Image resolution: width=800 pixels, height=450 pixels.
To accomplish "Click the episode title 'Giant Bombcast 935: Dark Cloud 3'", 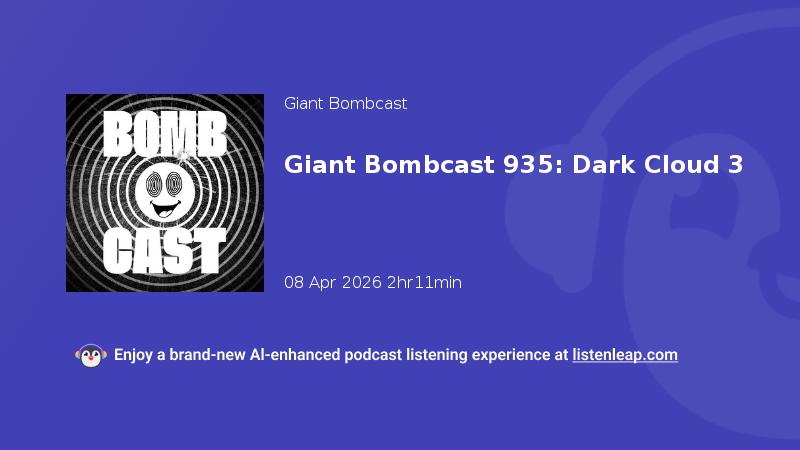I will coord(513,164).
